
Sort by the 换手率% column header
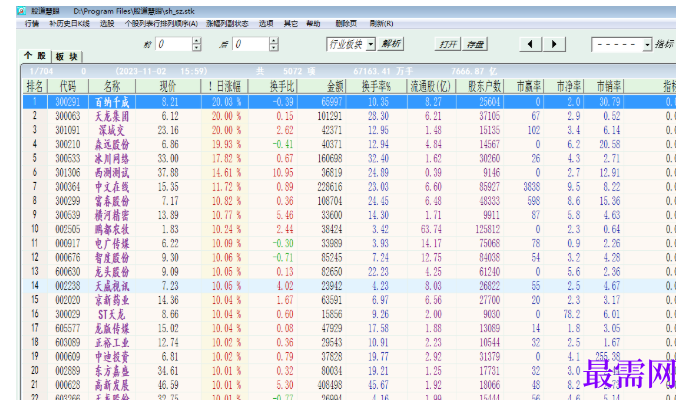(377, 86)
